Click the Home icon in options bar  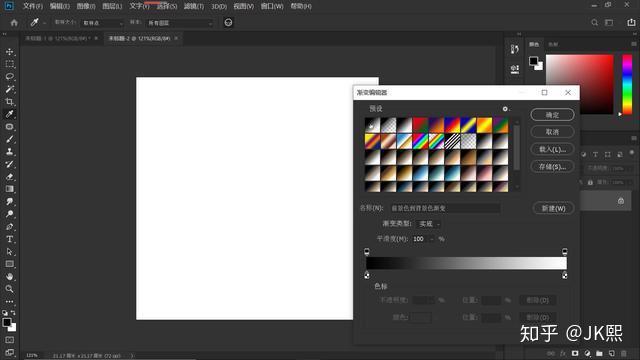coord(14,23)
